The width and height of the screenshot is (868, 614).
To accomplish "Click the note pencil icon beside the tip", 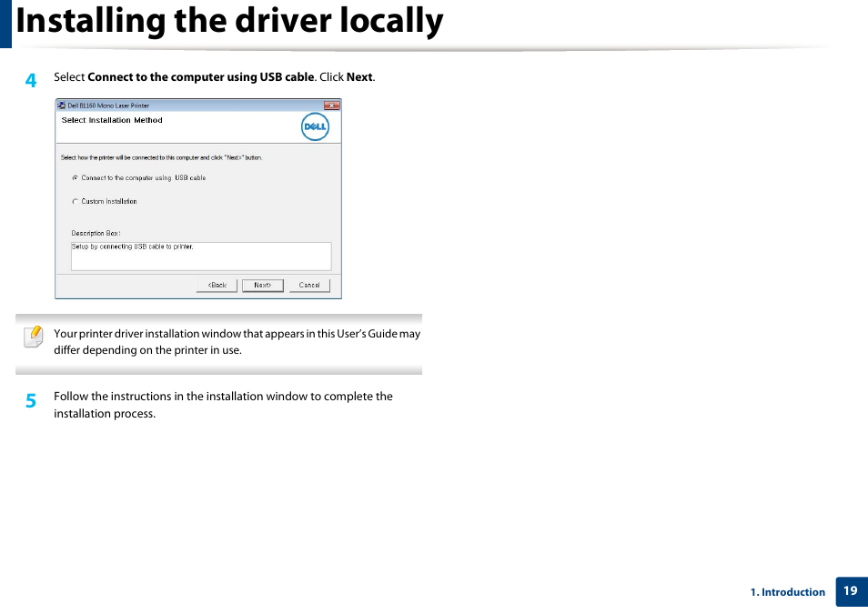I will [x=34, y=336].
